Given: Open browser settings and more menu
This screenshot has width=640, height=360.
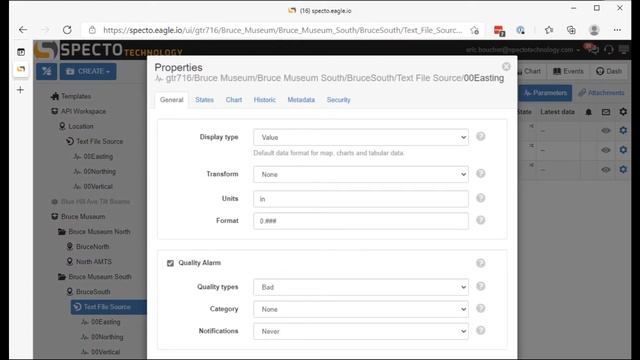Looking at the screenshot, I should [x=617, y=30].
